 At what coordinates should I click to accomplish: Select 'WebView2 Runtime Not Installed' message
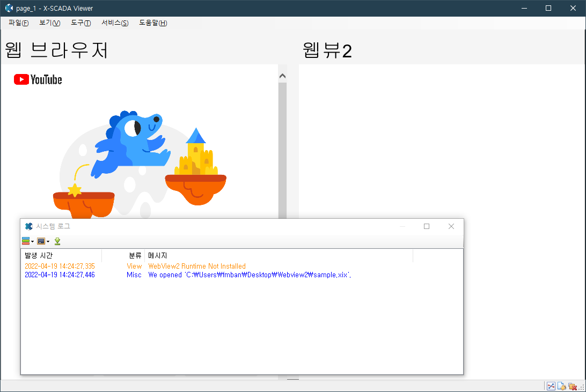[x=197, y=266]
